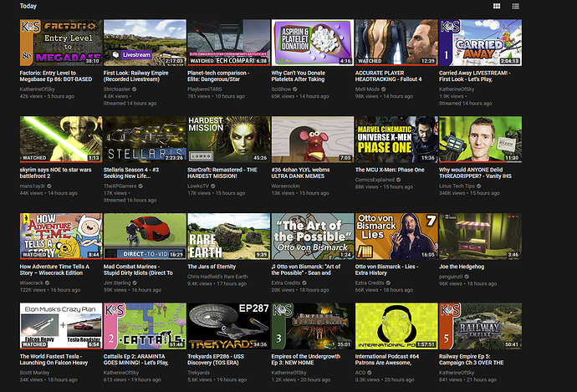Open Planet-tech comparison video thumbnail
The width and height of the screenshot is (577, 392).
pos(229,43)
